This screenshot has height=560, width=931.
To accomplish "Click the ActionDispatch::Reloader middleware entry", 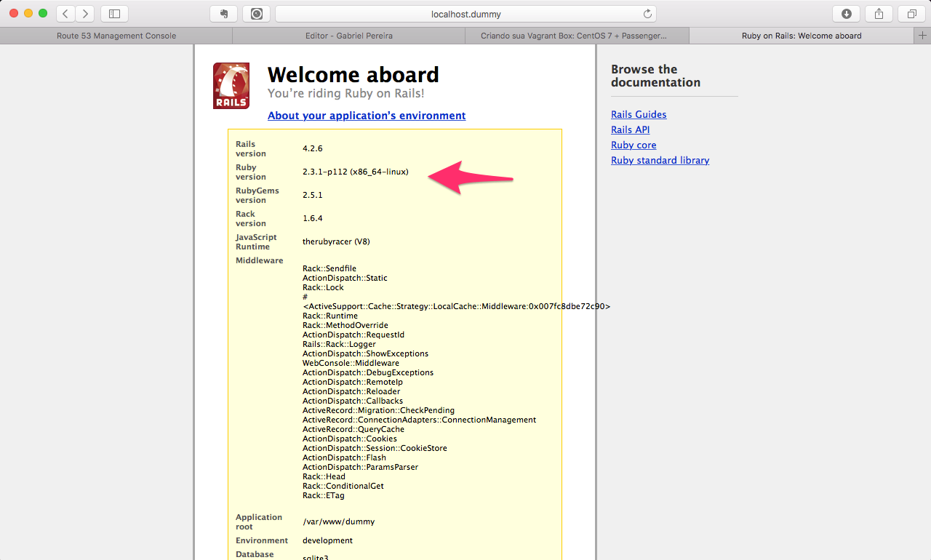I will 351,391.
